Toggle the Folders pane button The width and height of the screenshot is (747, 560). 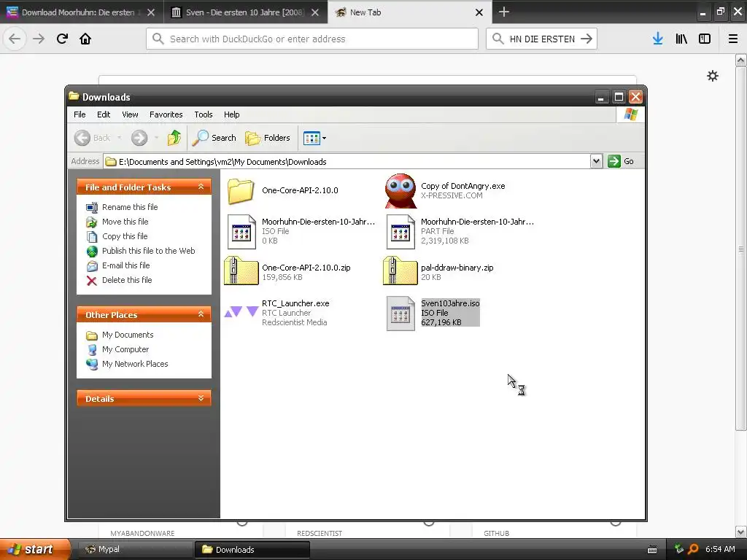pyautogui.click(x=267, y=138)
